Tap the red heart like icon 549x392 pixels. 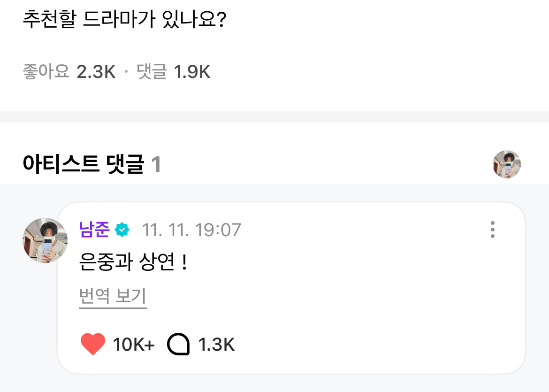93,345
